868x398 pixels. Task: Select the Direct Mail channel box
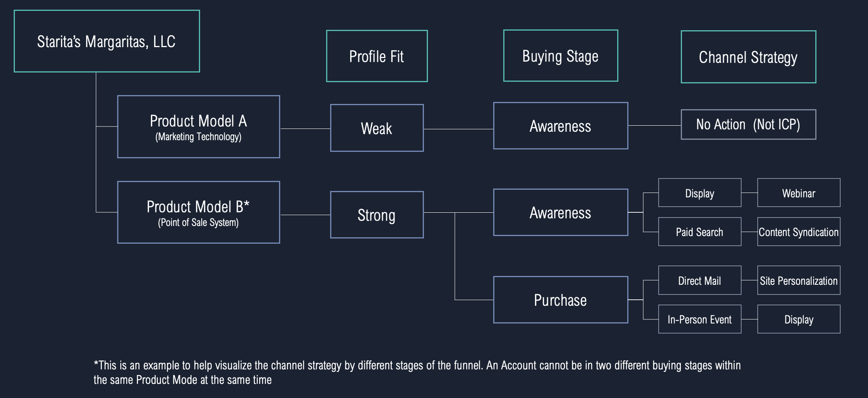(700, 280)
